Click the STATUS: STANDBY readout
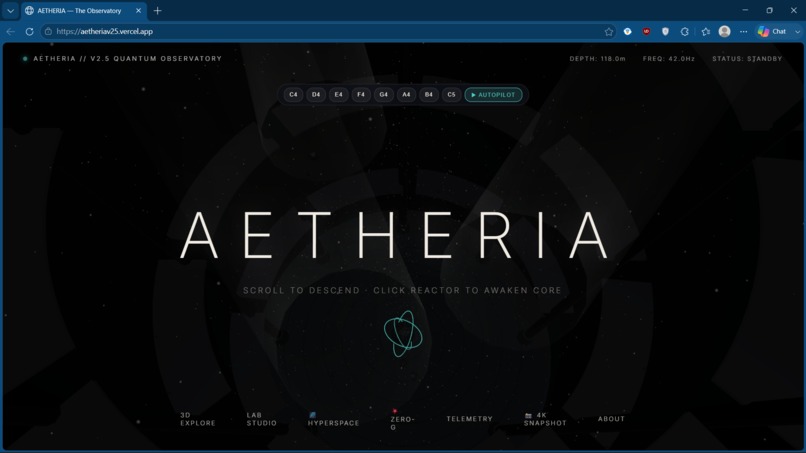This screenshot has height=453, width=806. click(747, 59)
